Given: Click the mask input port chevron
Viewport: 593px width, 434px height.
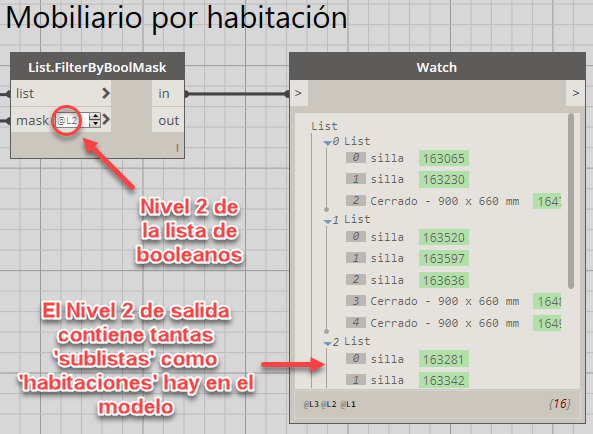Looking at the screenshot, I should pos(106,120).
